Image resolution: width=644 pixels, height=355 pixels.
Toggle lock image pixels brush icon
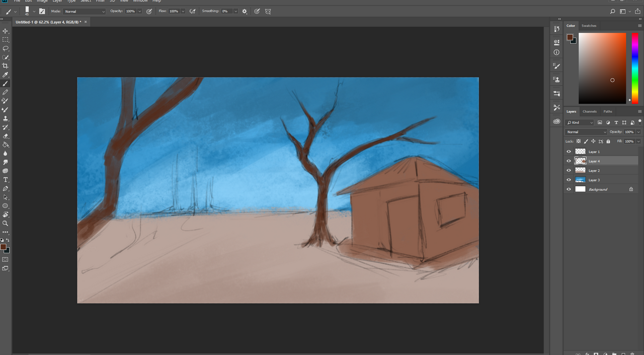coord(586,141)
